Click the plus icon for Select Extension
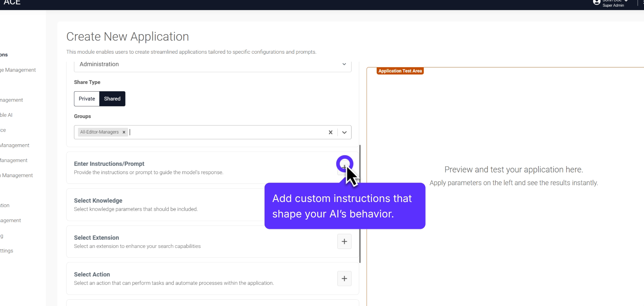644x306 pixels. tap(344, 242)
